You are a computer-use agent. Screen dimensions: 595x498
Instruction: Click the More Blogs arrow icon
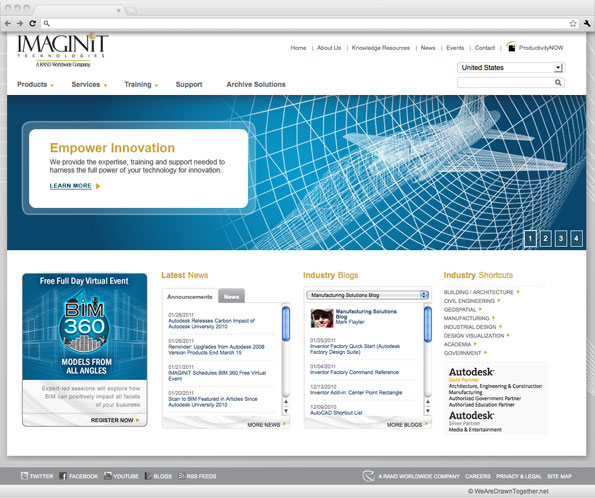(426, 424)
